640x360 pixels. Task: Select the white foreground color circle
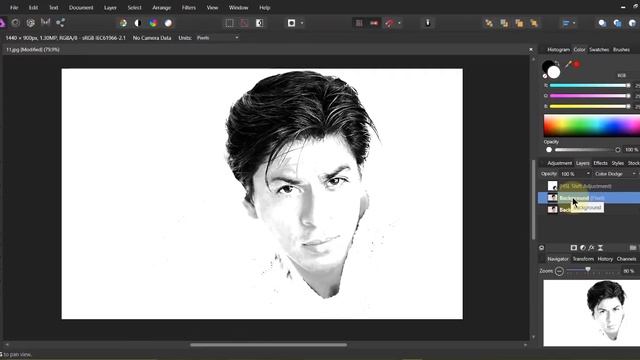554,72
